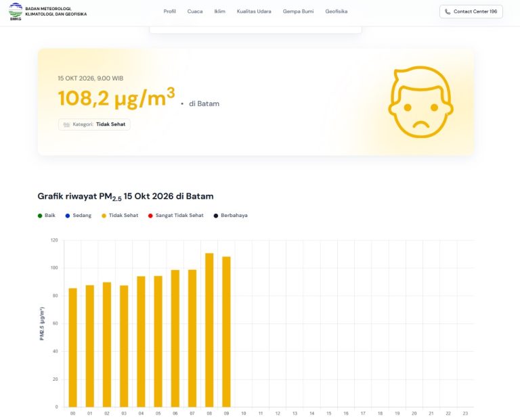This screenshot has width=520, height=420.
Task: Click the 100 y-axis tick label
Action: 54,268
